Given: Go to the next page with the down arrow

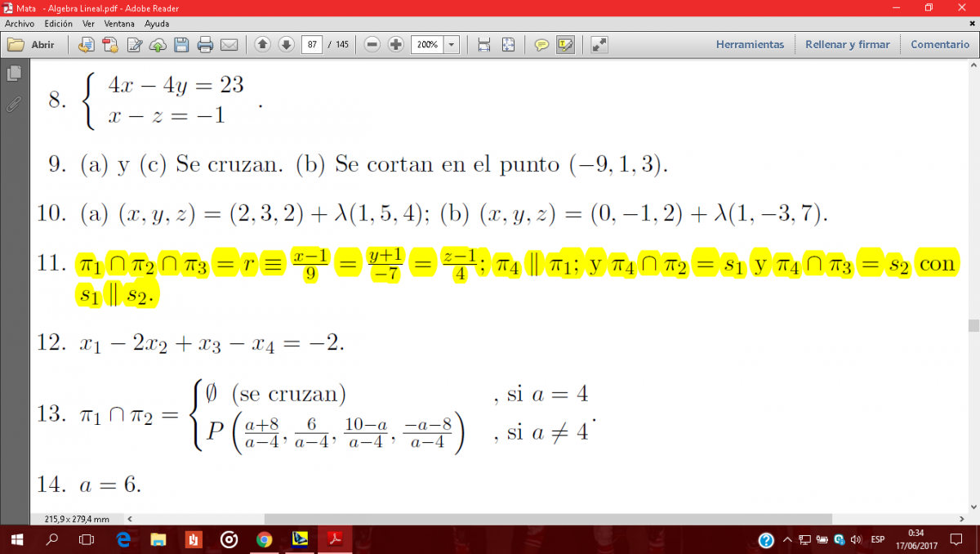Looking at the screenshot, I should click(x=286, y=44).
